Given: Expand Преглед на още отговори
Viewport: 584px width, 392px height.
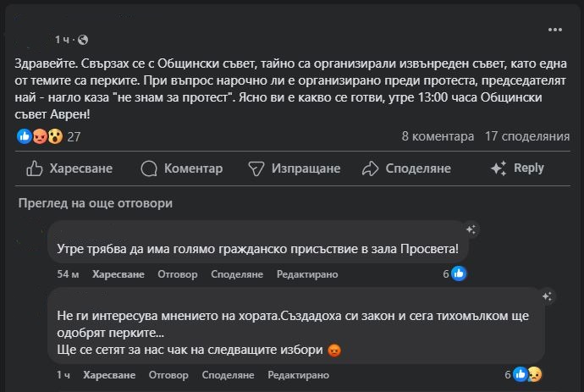Looking at the screenshot, I should coord(95,203).
